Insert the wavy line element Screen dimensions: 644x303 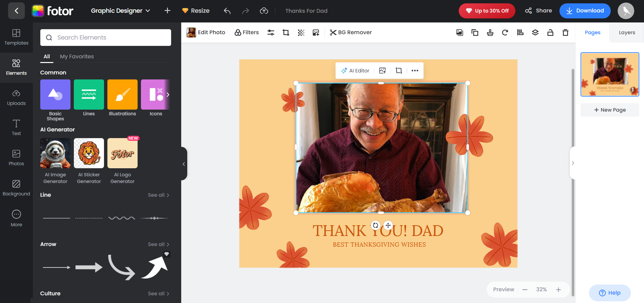(122, 218)
